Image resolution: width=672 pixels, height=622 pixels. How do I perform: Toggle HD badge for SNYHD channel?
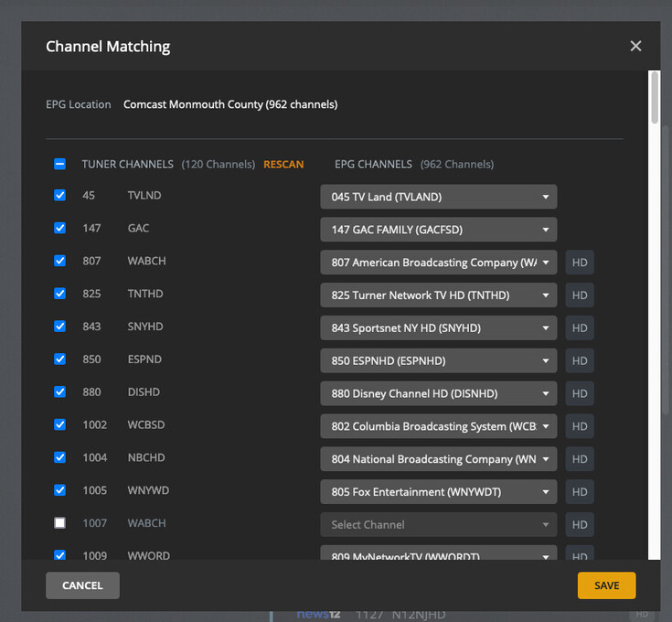(x=580, y=328)
